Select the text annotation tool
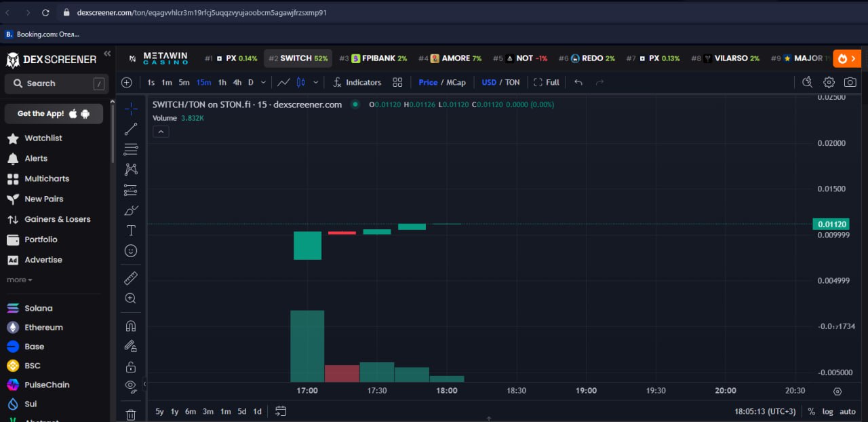This screenshot has width=868, height=422. pyautogui.click(x=131, y=231)
